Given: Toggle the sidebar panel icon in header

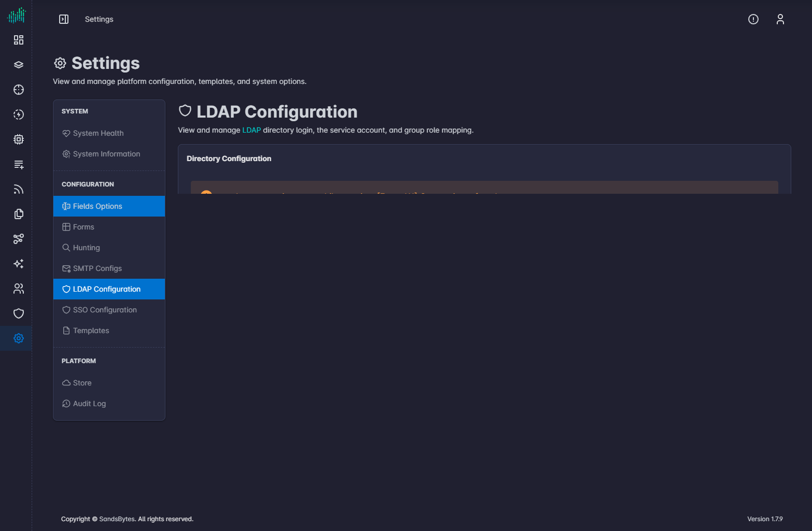Looking at the screenshot, I should 64,19.
